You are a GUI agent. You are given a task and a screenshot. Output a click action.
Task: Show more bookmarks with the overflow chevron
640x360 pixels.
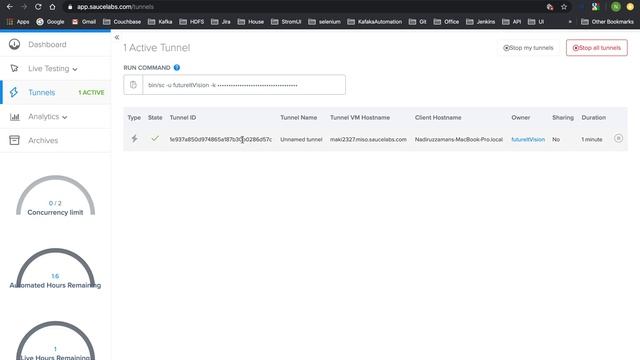tap(570, 22)
